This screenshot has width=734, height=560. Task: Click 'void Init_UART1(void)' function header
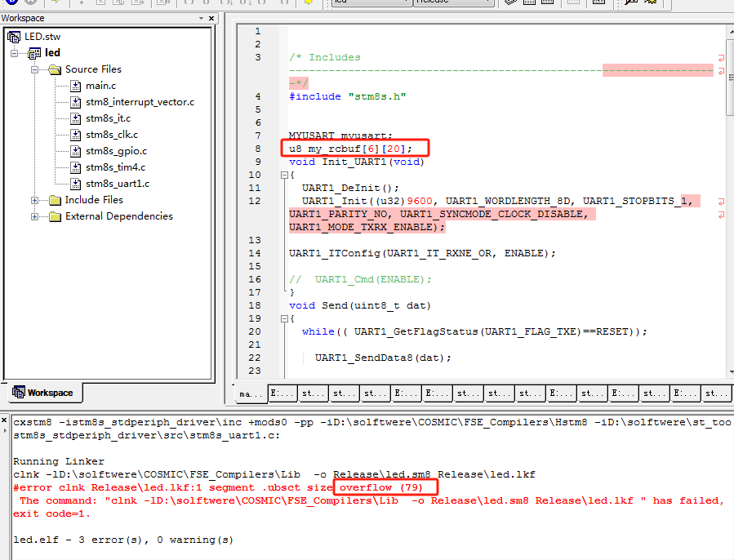point(356,162)
